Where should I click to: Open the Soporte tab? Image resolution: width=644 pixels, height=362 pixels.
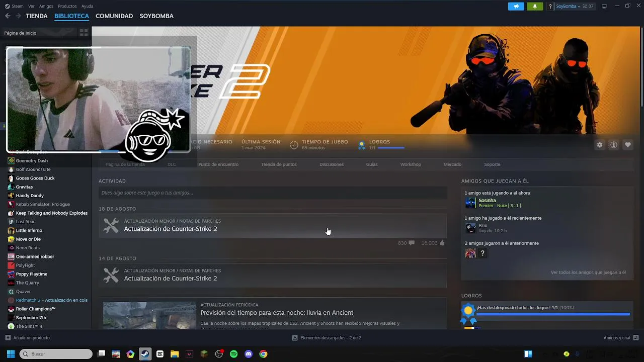492,164
